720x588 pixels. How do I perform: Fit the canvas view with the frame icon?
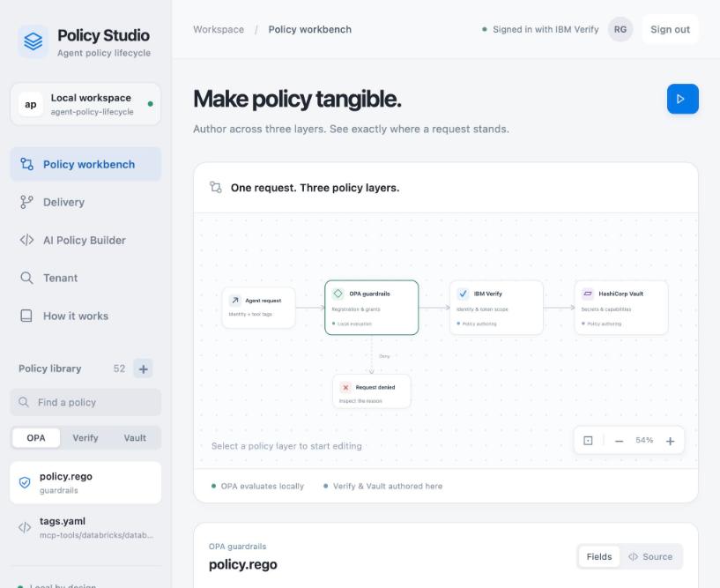point(588,441)
